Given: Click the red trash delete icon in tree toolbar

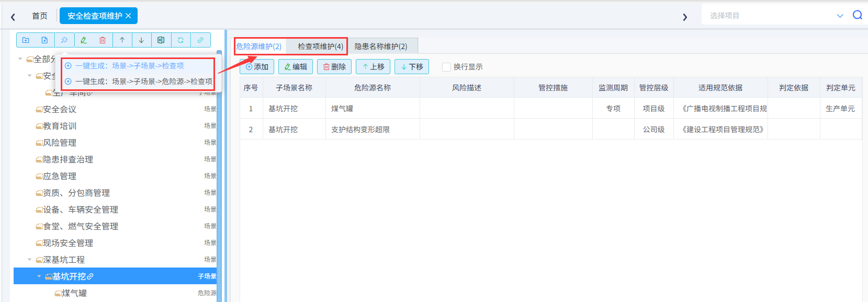Looking at the screenshot, I should [x=103, y=40].
